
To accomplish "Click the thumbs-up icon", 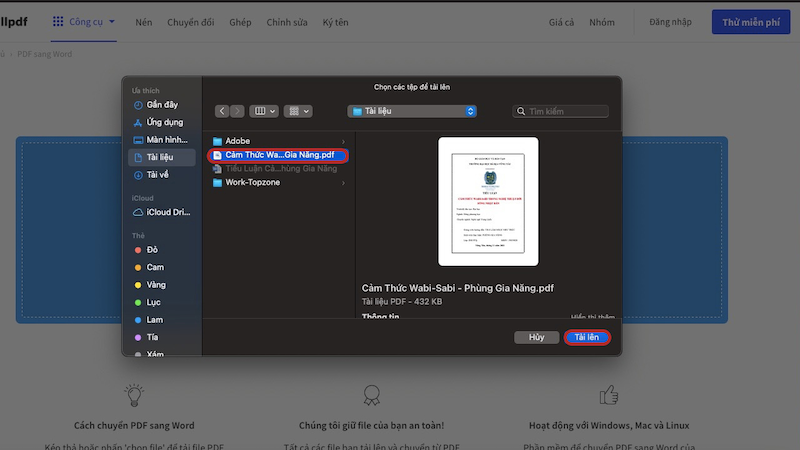I will tap(609, 395).
